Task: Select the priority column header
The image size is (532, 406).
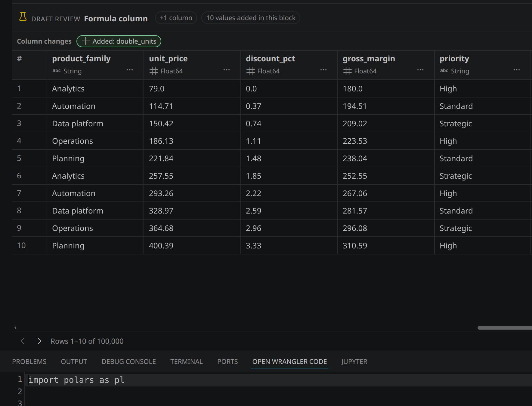Action: (x=483, y=65)
